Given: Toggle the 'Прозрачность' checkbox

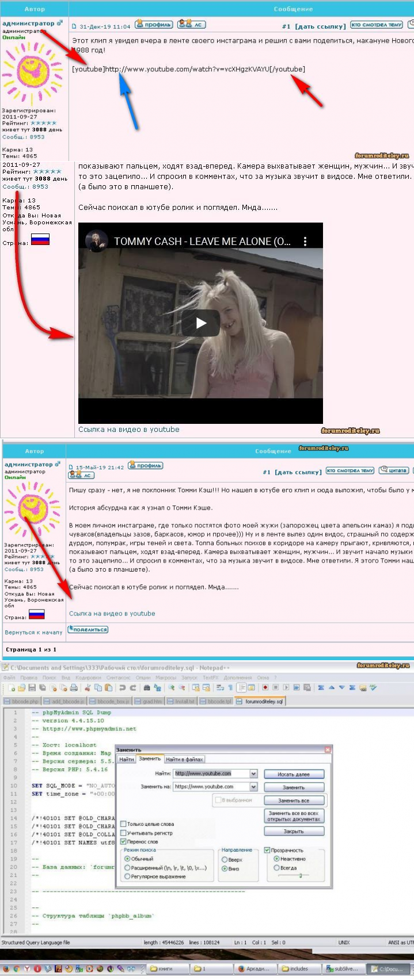Looking at the screenshot, I should tap(267, 850).
